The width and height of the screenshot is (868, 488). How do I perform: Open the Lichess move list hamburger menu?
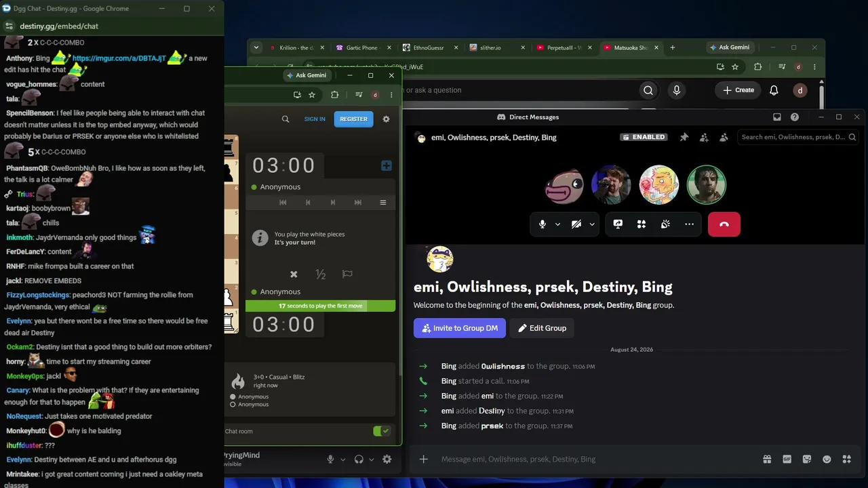point(383,203)
